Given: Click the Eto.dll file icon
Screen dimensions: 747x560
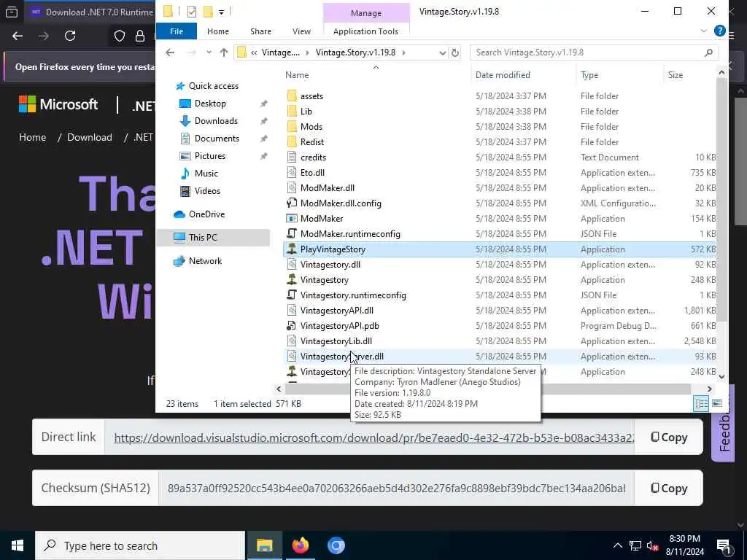Looking at the screenshot, I should coord(292,172).
